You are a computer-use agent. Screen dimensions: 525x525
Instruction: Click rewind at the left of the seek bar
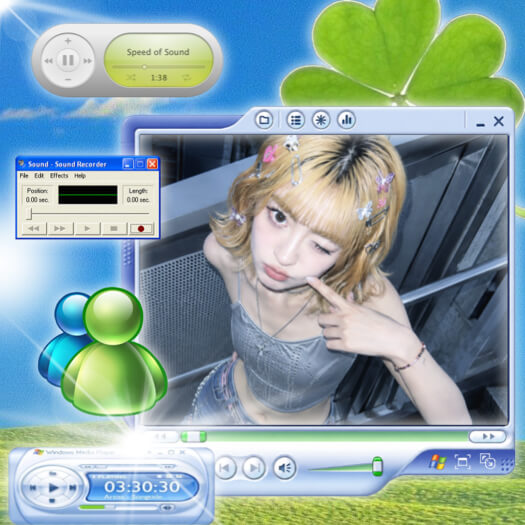(x=161, y=436)
